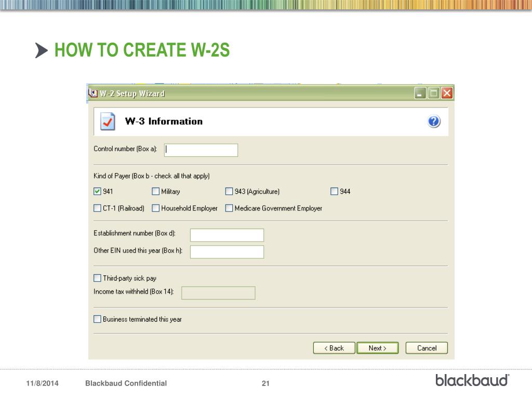Click the slide number 21
Screen dimensions: 532x399
coord(265,383)
